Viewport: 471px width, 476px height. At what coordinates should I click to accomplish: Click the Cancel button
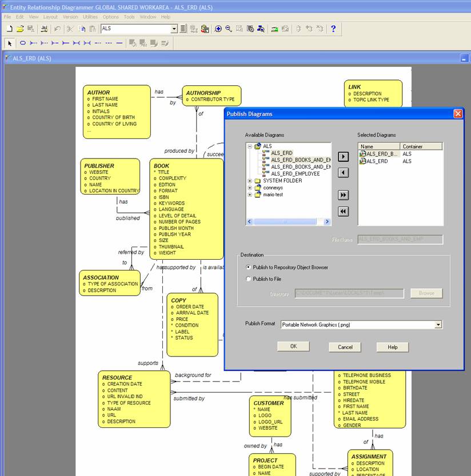345,347
